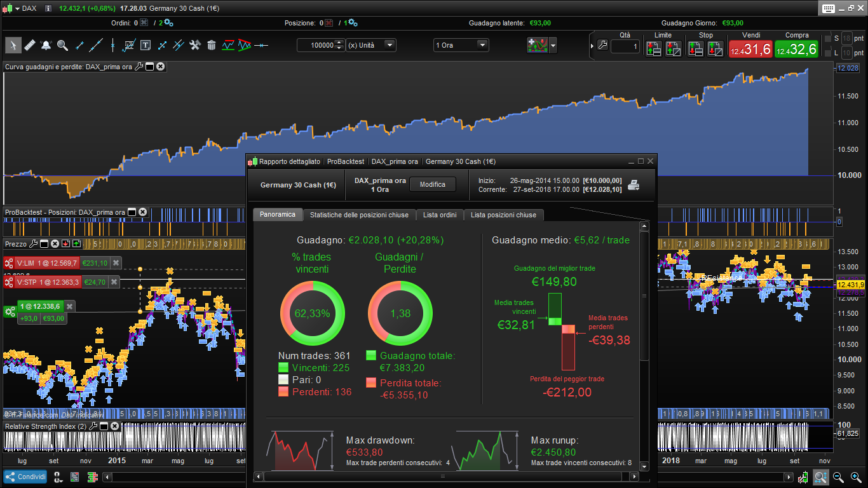Open the on-screen keyboard icon
This screenshot has height=488, width=868.
[x=828, y=8]
